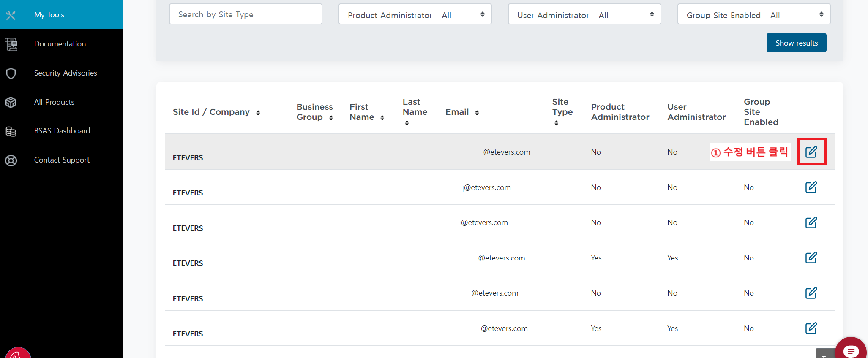The width and height of the screenshot is (868, 358).
Task: Focus the Search by Site Type field
Action: pos(246,14)
